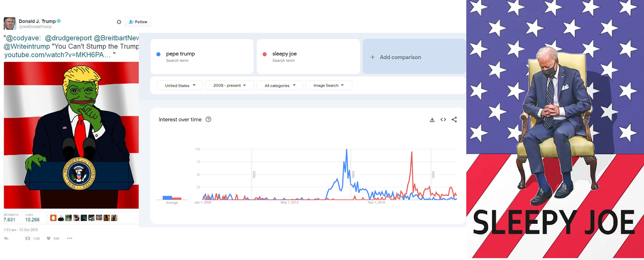The height and width of the screenshot is (260, 644).
Task: Click the 7,631 retweets count
Action: pos(9,220)
